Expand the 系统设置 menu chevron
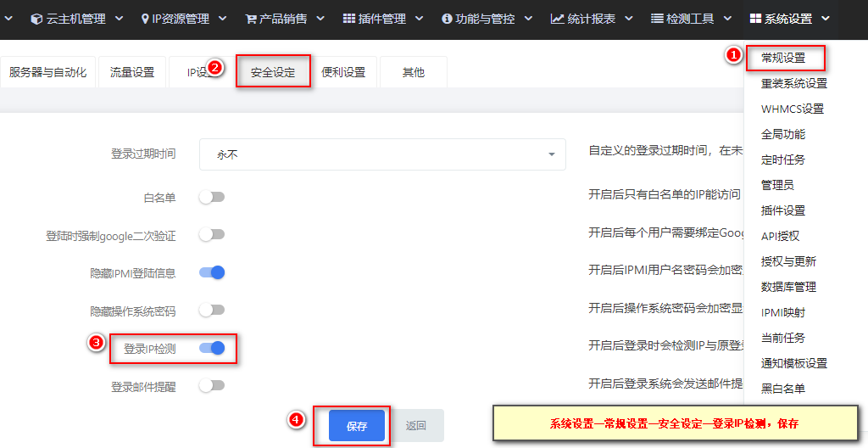Viewport: 868px width, 448px height. [x=826, y=19]
